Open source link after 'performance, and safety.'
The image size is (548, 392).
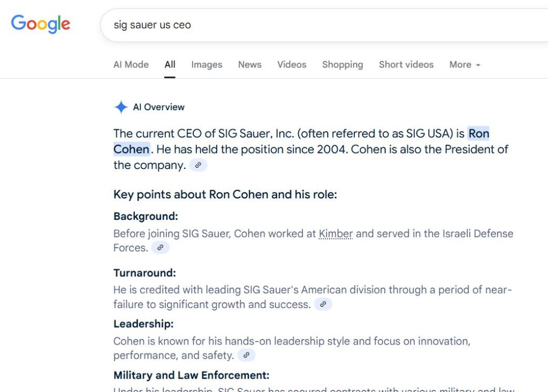246,355
